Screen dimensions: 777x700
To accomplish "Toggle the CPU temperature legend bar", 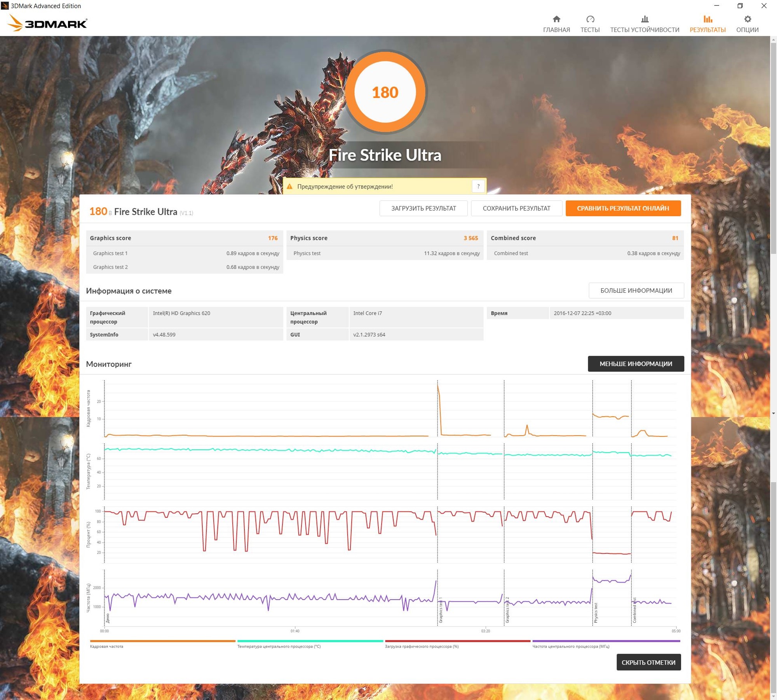I will coord(310,641).
